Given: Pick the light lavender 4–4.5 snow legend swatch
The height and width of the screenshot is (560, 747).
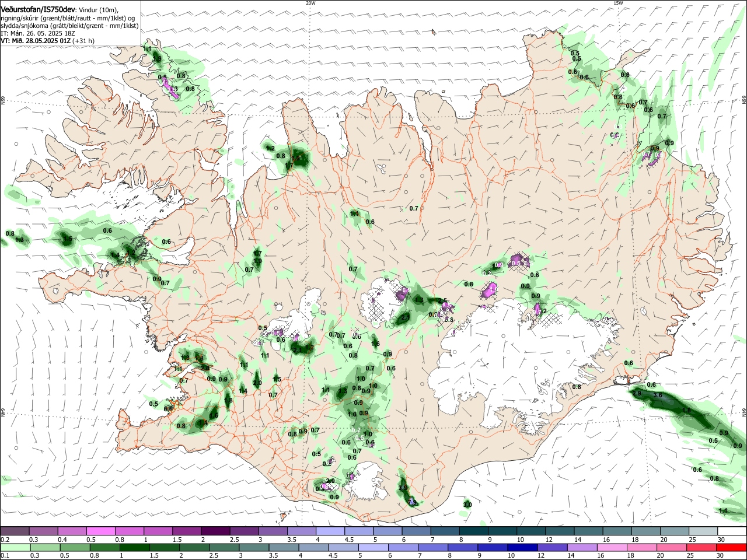Looking at the screenshot, I should 331,531.
